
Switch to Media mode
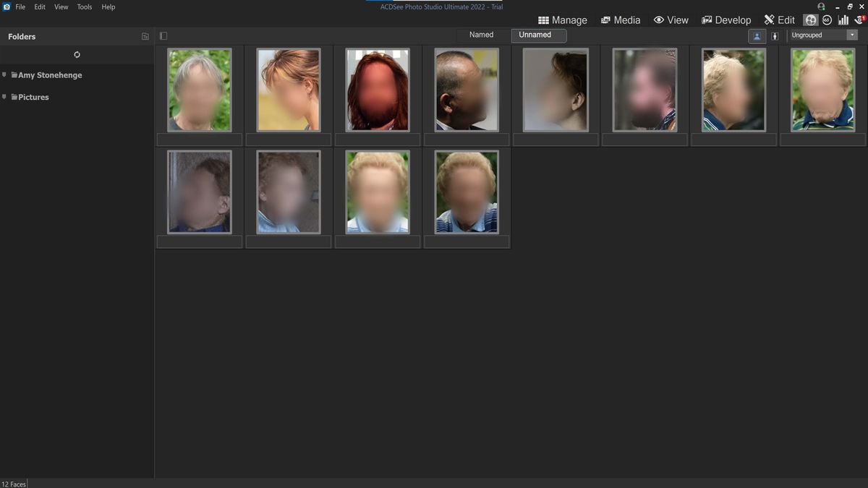click(x=621, y=20)
